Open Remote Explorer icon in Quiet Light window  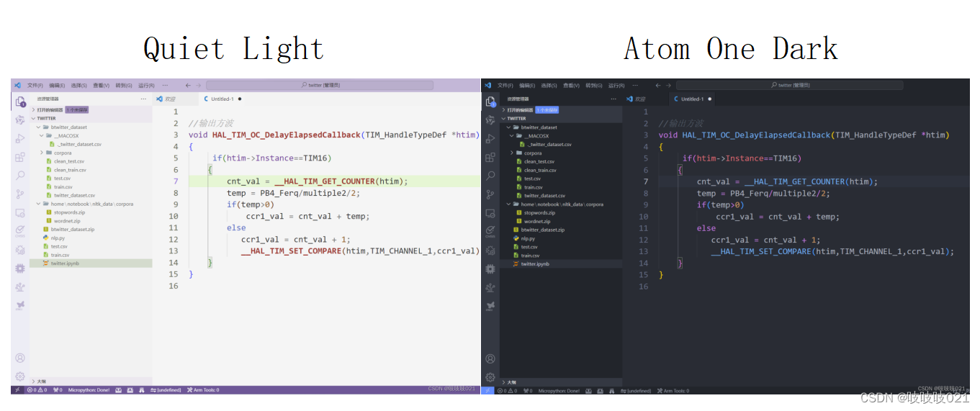click(x=20, y=213)
